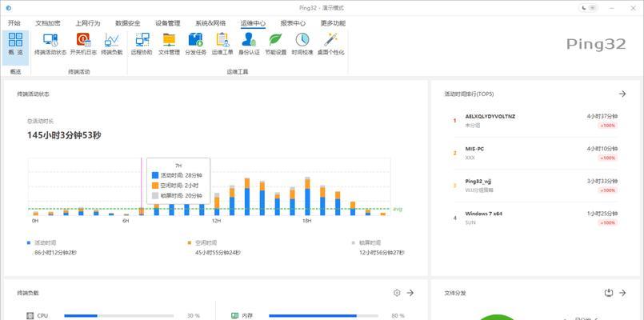The image size is (644, 320).
Task: Switch to the 设备管理 tab
Action: click(x=167, y=23)
